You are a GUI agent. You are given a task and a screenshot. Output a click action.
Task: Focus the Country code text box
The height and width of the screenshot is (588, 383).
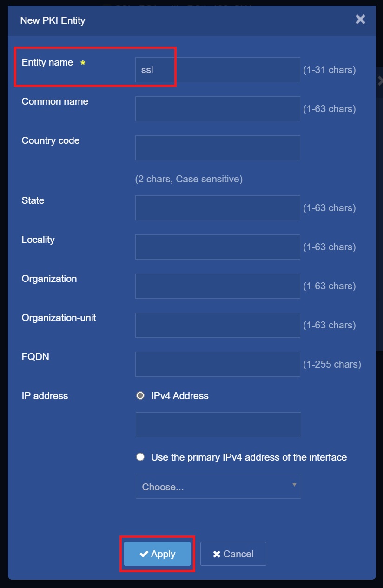(218, 148)
